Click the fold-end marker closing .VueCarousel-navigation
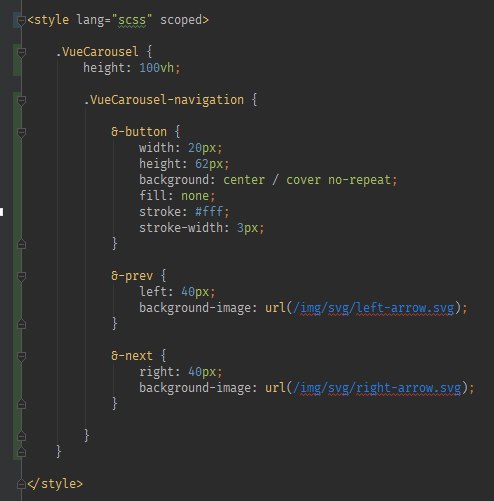 (x=21, y=436)
